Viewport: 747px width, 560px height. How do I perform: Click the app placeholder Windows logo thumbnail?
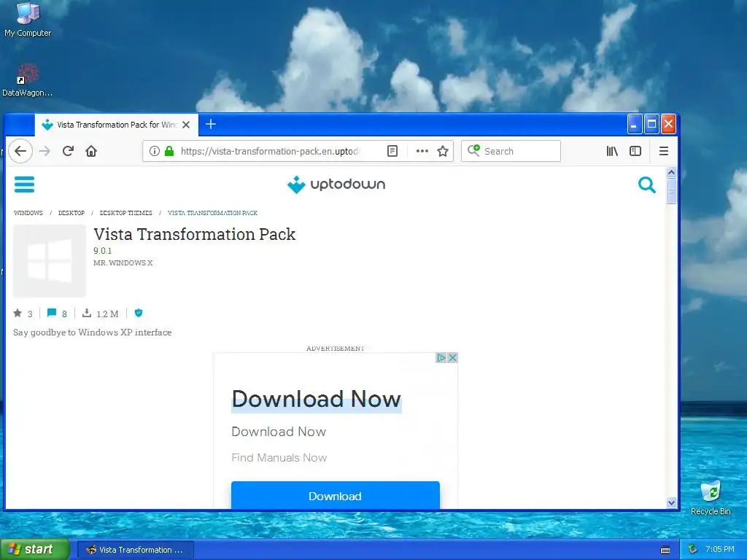(50, 261)
